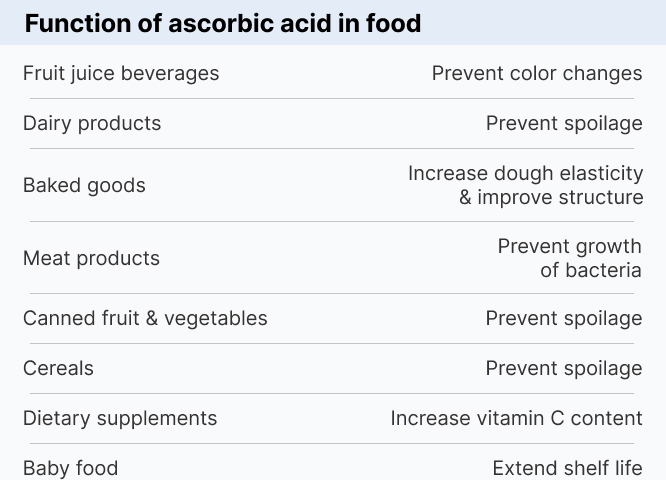Select the 'Dietary supplements' row label
The height and width of the screenshot is (480, 666).
120,418
